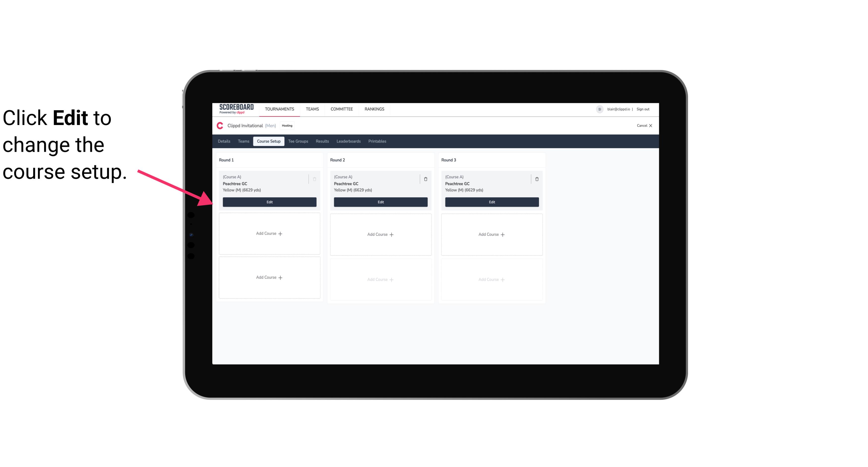Select the Course Setup tab
Image resolution: width=868 pixels, height=467 pixels.
coord(268,141)
